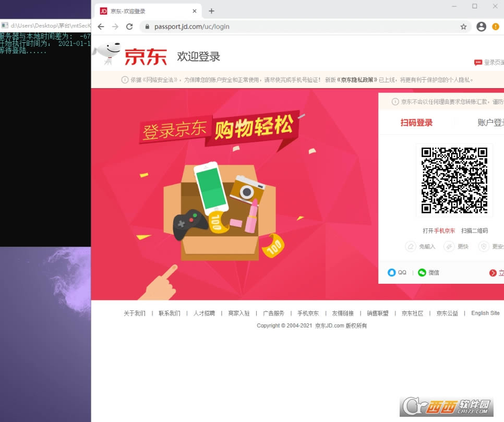The width and height of the screenshot is (504, 422).
Task: Click the 更快 lightning icon
Action: tap(449, 247)
